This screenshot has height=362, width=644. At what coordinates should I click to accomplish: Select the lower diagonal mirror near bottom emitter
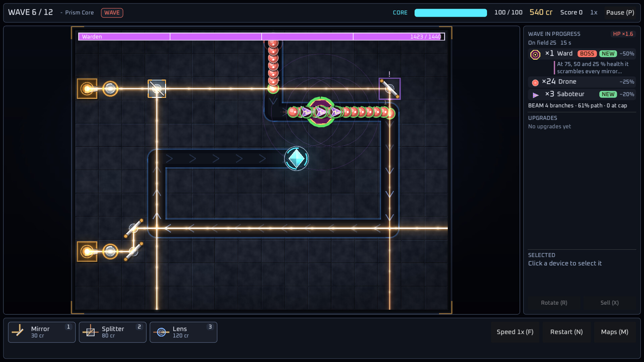point(133,251)
